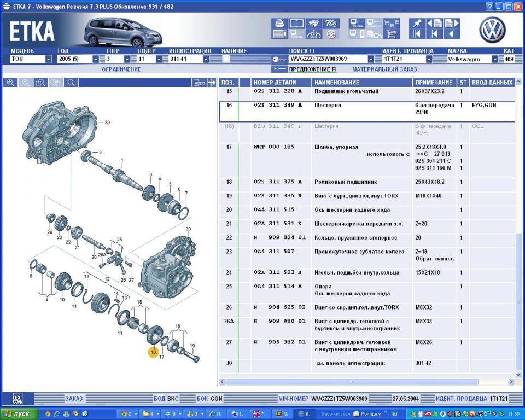This screenshot has width=525, height=420.
Task: Click the ВВОД ДАННЫХ column header
Action: click(492, 83)
